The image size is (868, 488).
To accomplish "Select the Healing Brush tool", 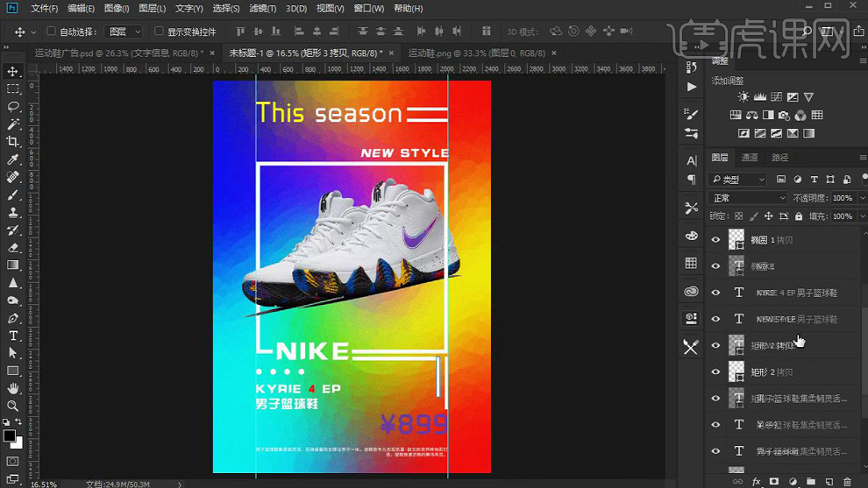I will (x=13, y=177).
